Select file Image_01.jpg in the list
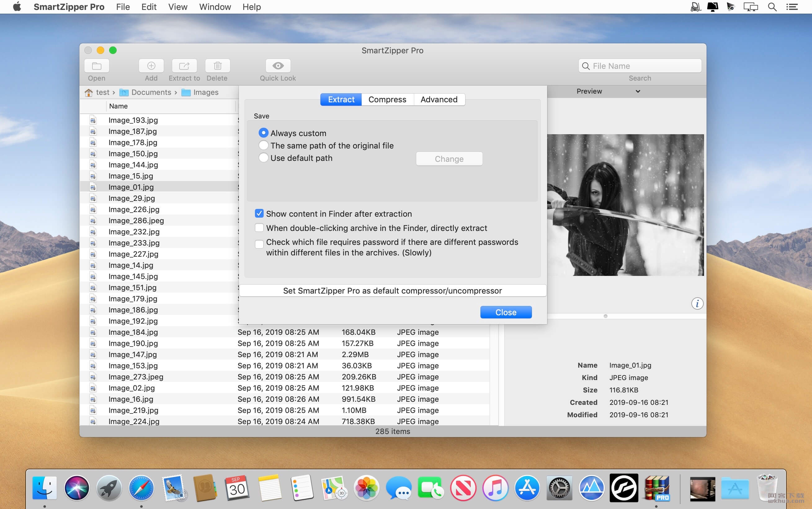The image size is (812, 509). point(131,187)
